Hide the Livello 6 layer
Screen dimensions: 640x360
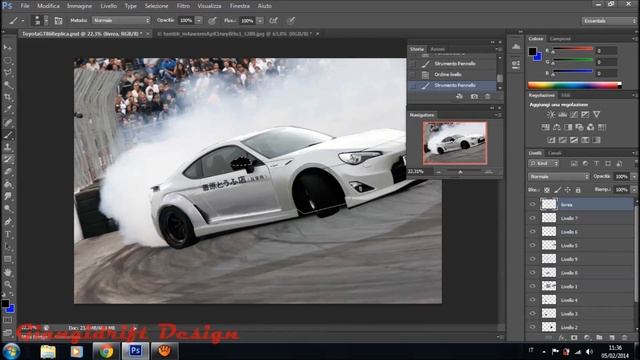coord(532,231)
